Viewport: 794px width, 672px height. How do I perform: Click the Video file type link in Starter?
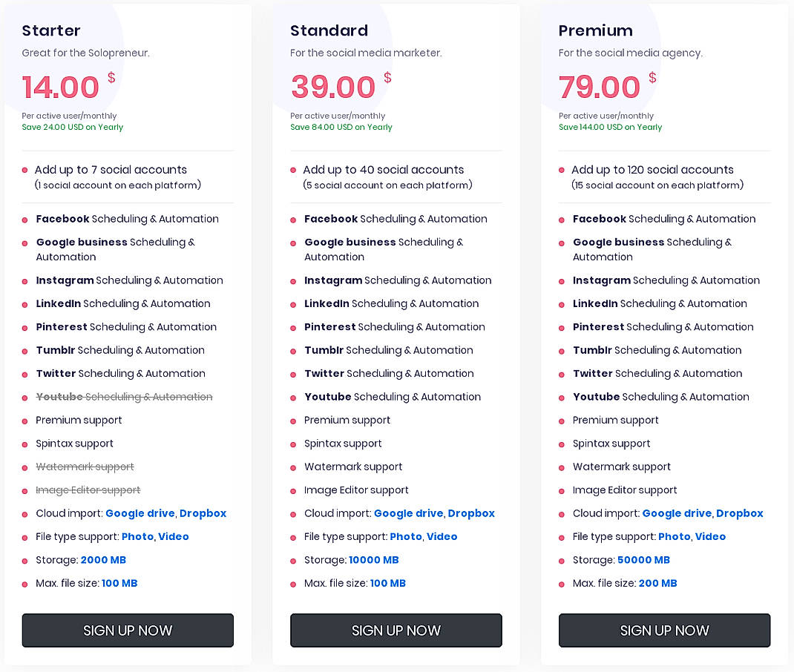coord(174,536)
